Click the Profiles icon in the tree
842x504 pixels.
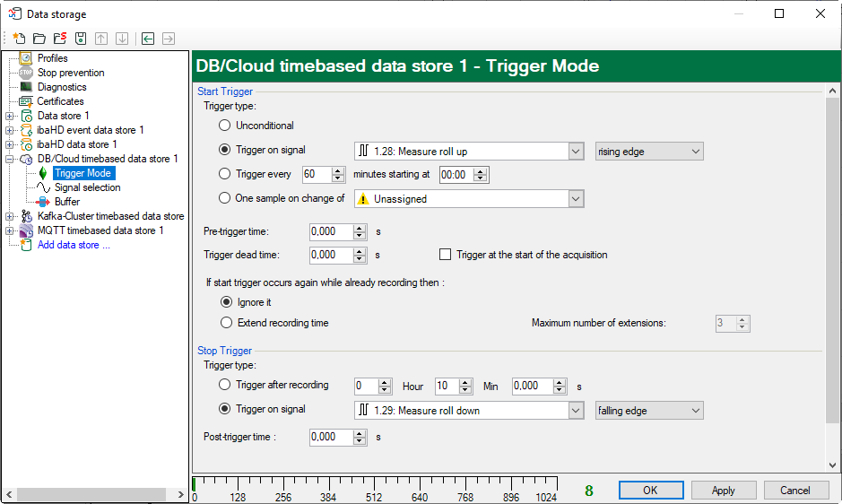click(x=26, y=58)
